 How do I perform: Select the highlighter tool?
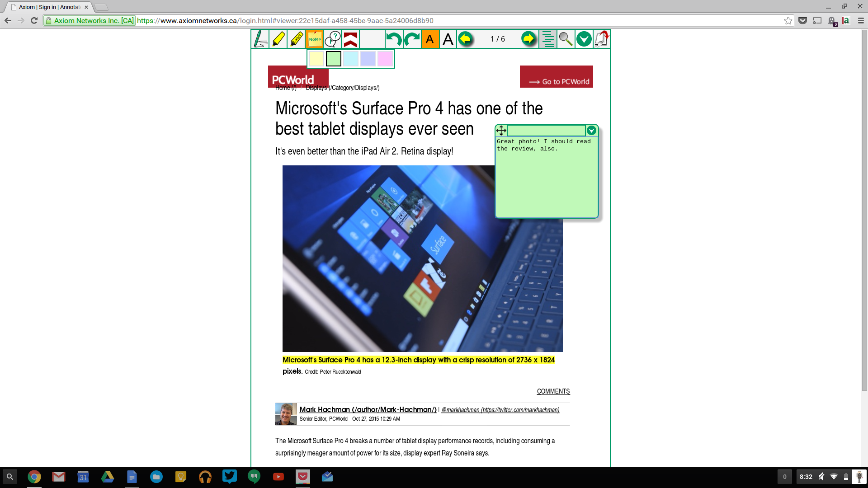tap(278, 38)
